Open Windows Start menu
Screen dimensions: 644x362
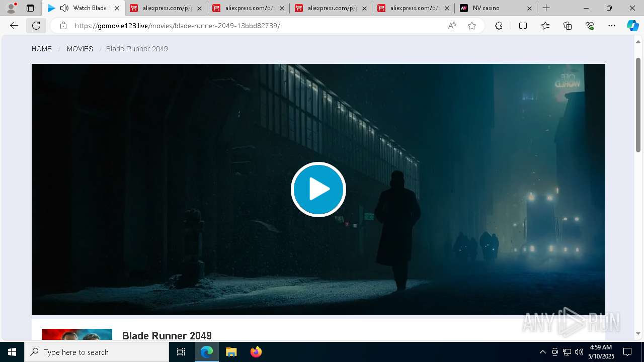(12, 352)
